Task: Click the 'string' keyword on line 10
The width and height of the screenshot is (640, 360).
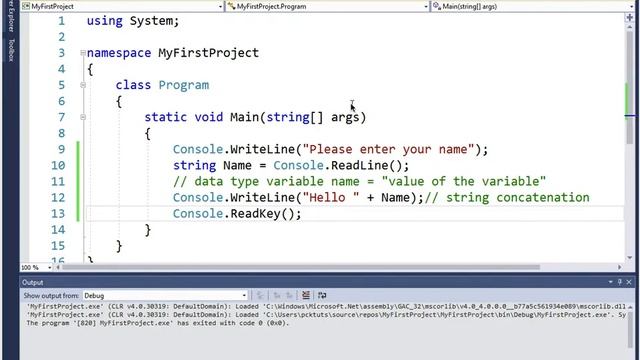Action: [x=194, y=166]
